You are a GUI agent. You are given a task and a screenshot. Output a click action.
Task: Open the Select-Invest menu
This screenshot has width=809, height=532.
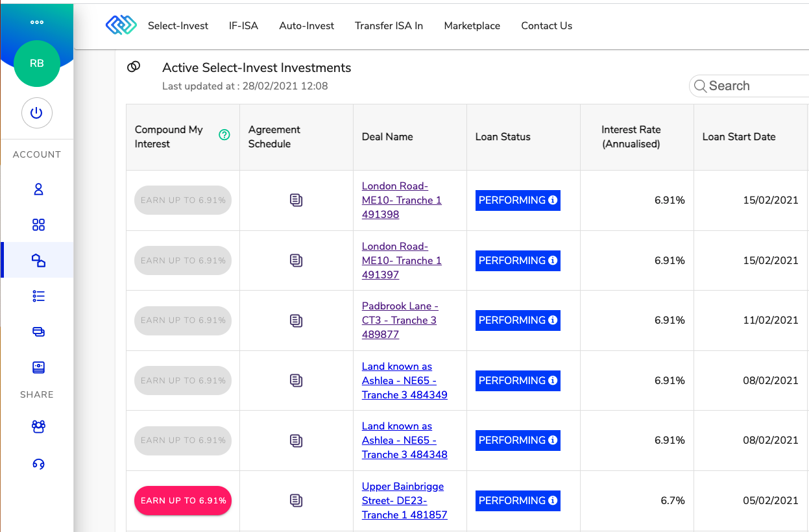[178, 26]
